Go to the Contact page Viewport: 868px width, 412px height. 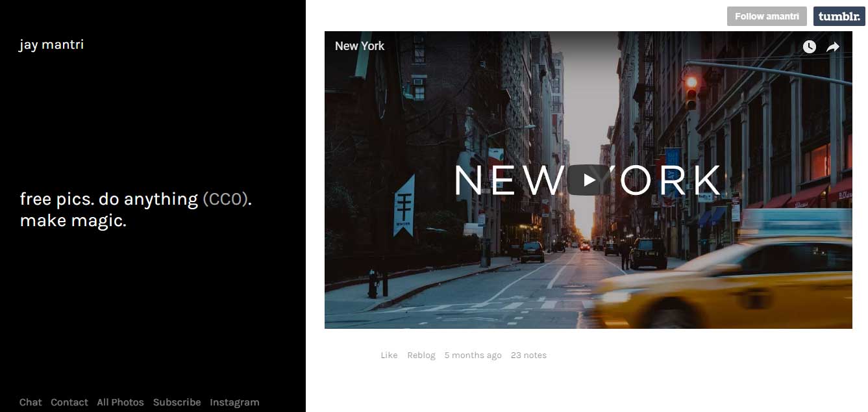point(69,402)
